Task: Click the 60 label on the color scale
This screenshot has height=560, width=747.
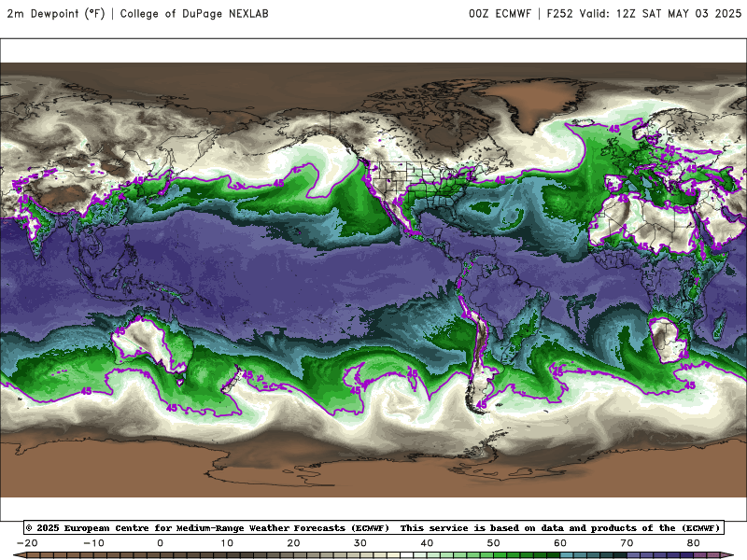Action: 560,543
